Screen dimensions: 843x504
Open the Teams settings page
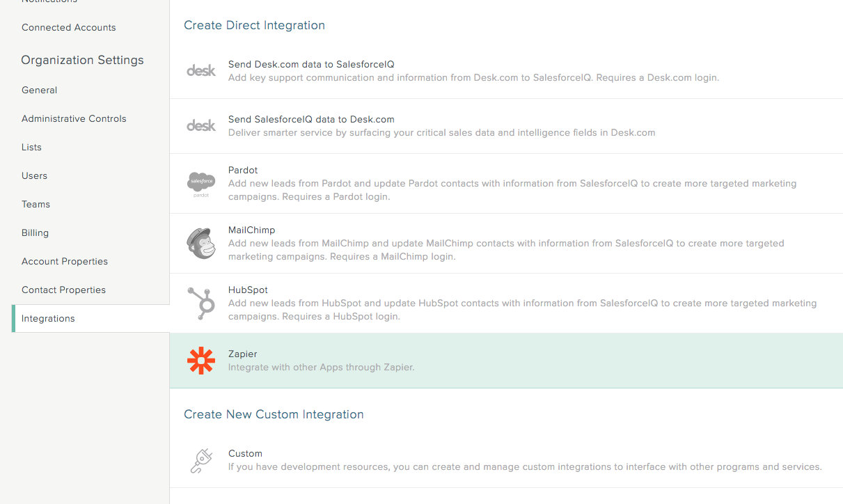[36, 204]
